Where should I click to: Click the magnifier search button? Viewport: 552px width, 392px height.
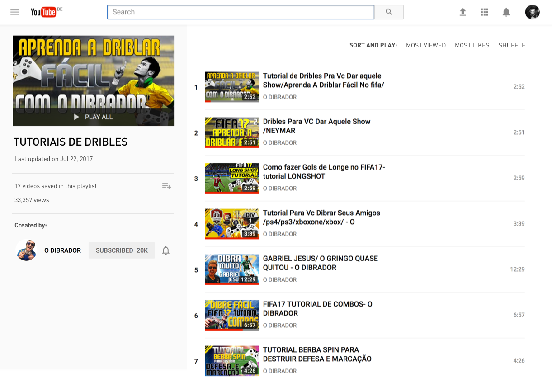(389, 12)
